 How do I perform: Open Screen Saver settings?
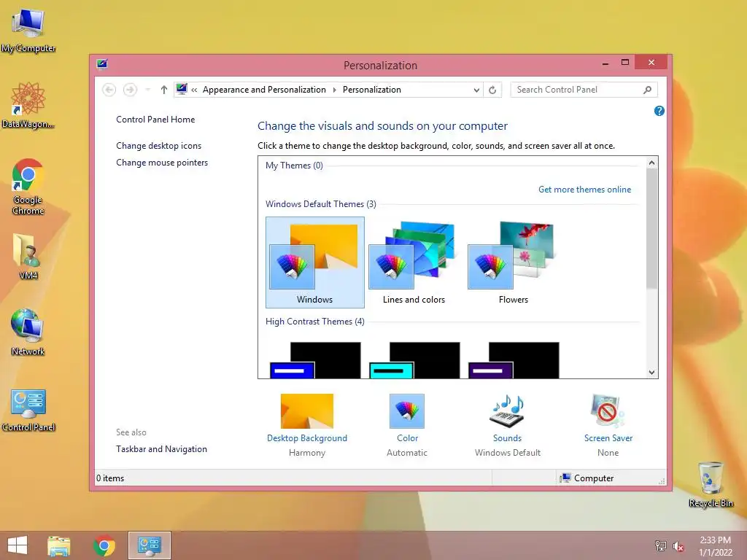tap(608, 425)
